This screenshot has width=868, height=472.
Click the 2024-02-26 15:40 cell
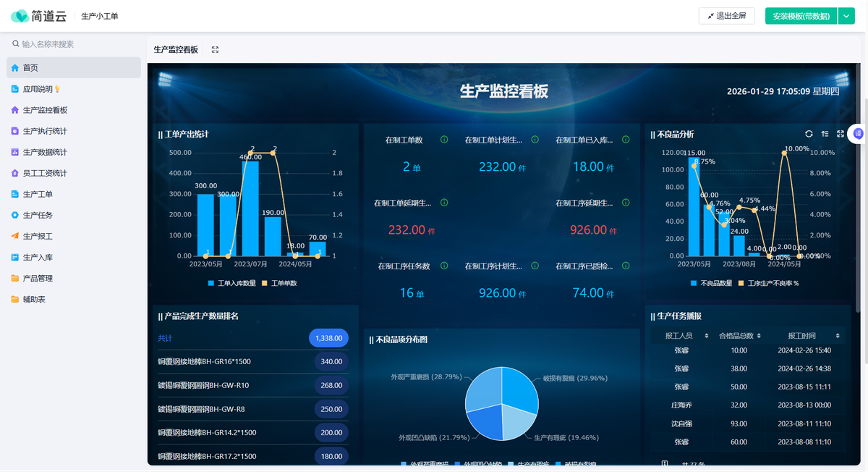click(804, 350)
